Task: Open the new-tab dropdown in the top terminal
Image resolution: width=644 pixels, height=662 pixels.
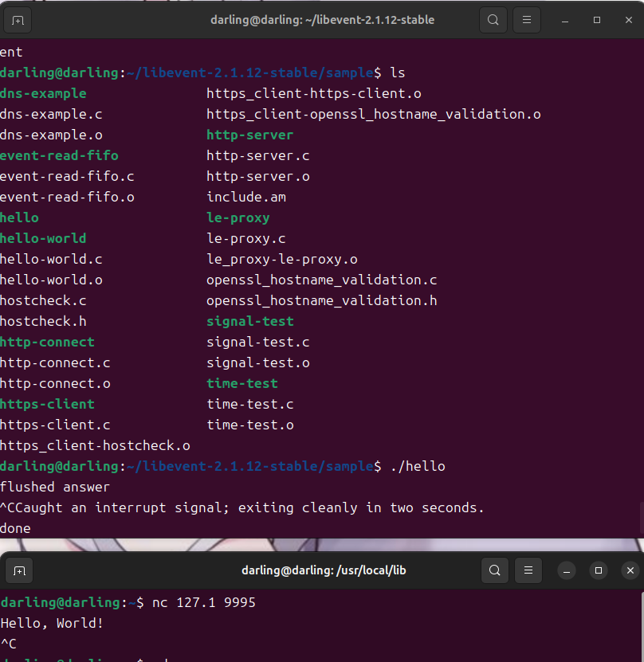Action: click(x=18, y=20)
